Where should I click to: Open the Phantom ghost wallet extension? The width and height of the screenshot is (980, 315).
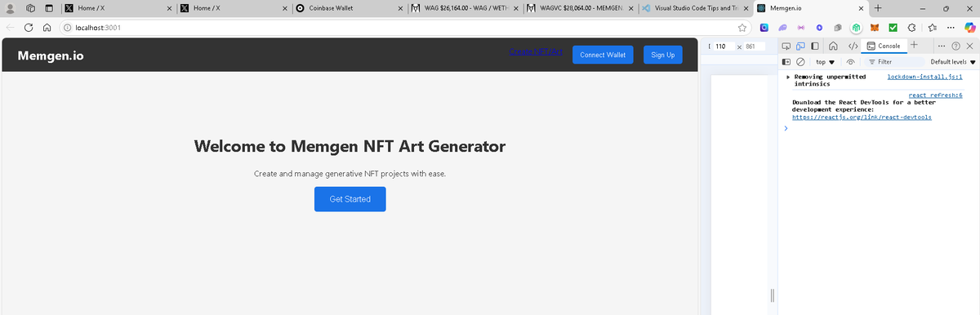[782, 27]
